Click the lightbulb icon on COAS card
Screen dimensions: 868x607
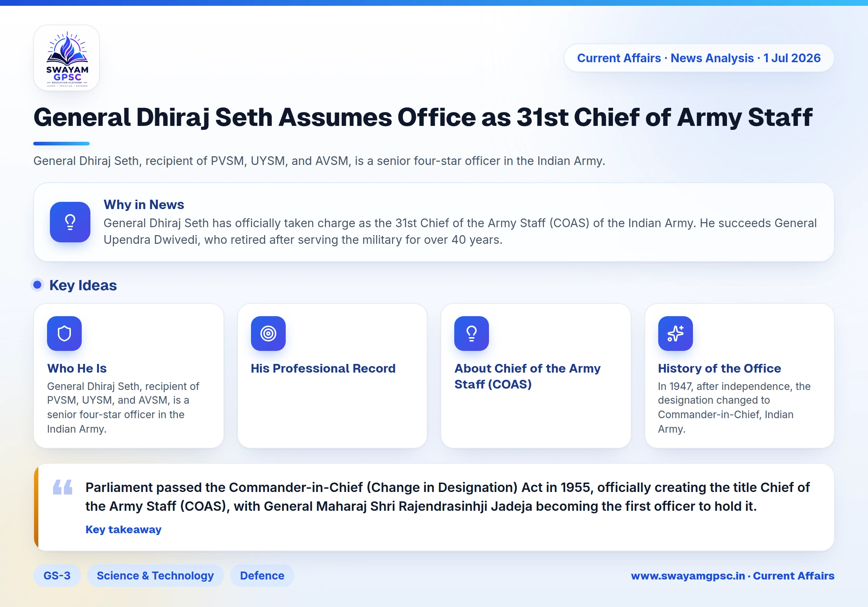(x=471, y=334)
